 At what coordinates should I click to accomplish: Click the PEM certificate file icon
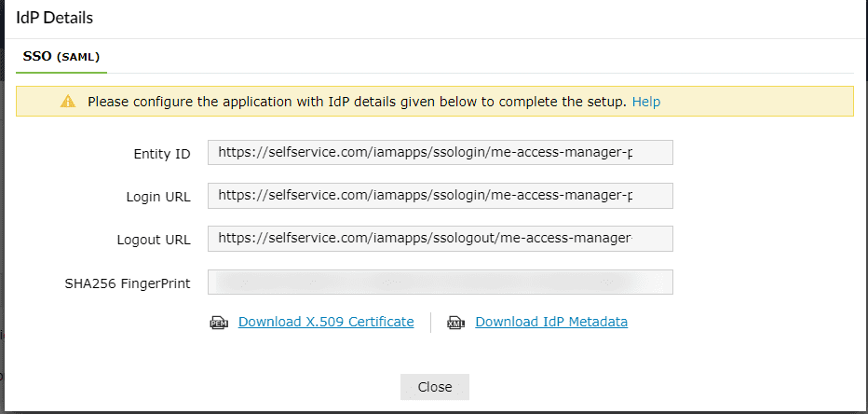click(x=219, y=323)
